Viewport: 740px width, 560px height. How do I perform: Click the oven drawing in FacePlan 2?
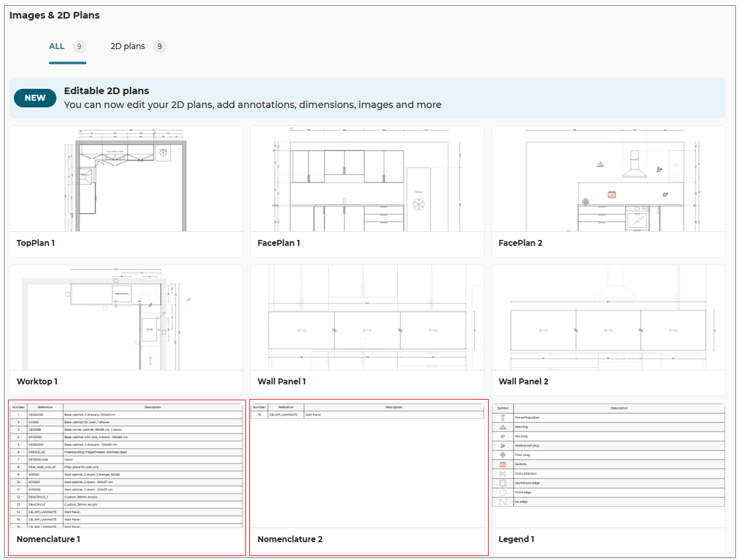pos(638,219)
